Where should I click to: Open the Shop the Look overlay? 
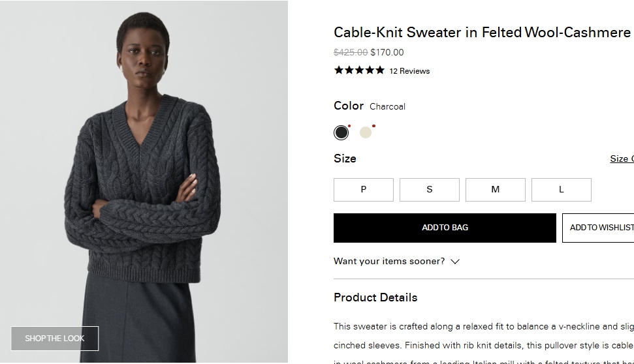55,339
